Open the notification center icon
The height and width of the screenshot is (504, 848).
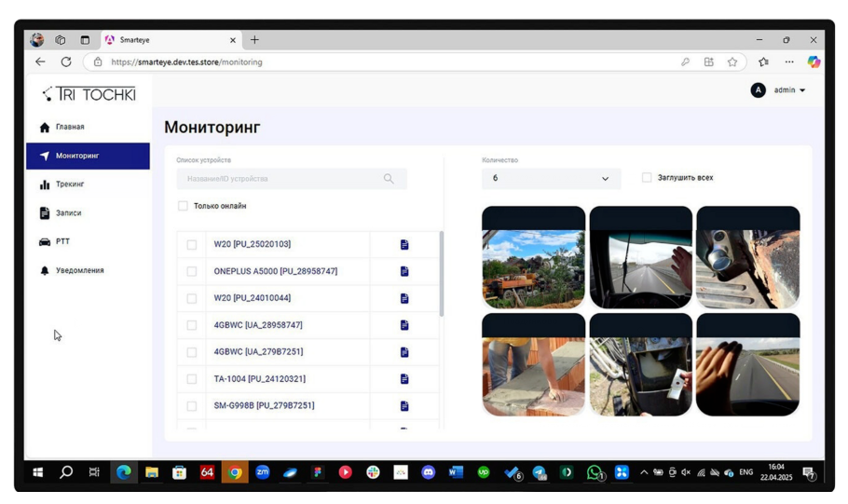[809, 473]
